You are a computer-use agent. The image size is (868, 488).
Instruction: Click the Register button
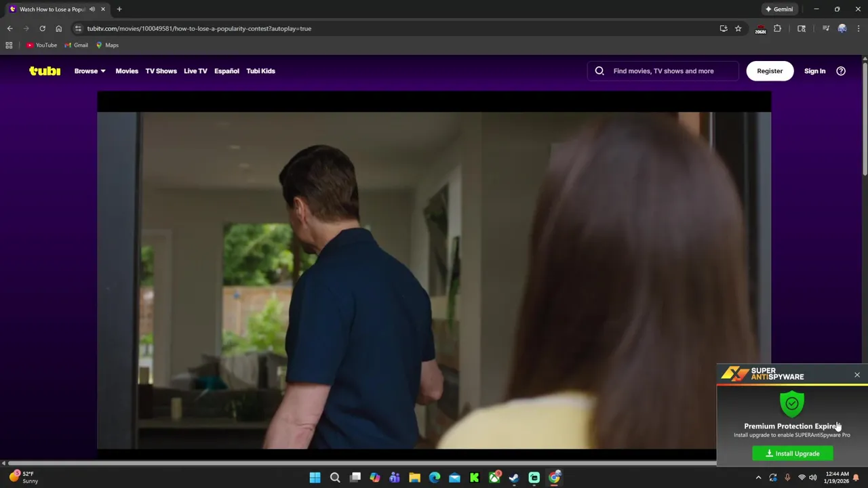[x=770, y=70]
